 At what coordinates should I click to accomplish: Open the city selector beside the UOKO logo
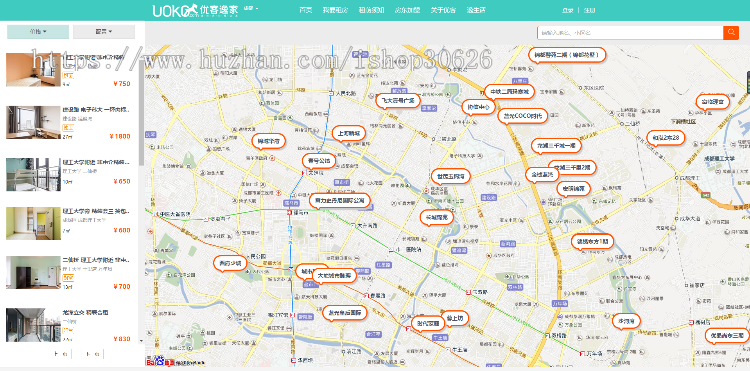pos(251,8)
